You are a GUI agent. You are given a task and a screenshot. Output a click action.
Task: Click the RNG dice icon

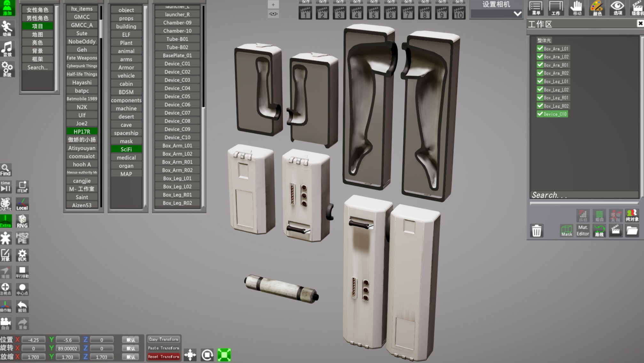(22, 221)
